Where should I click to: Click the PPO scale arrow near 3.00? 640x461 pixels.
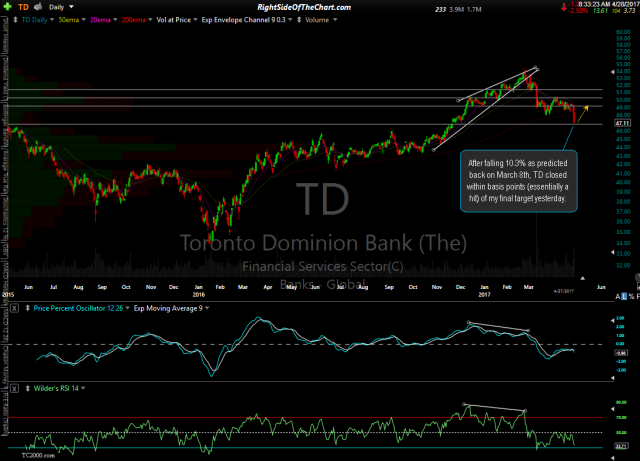click(x=612, y=321)
